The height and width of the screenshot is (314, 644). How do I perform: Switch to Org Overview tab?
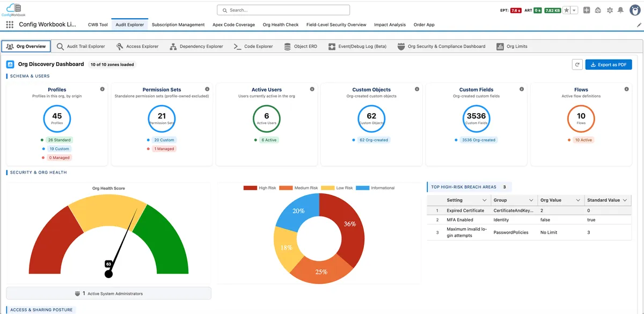pyautogui.click(x=26, y=46)
